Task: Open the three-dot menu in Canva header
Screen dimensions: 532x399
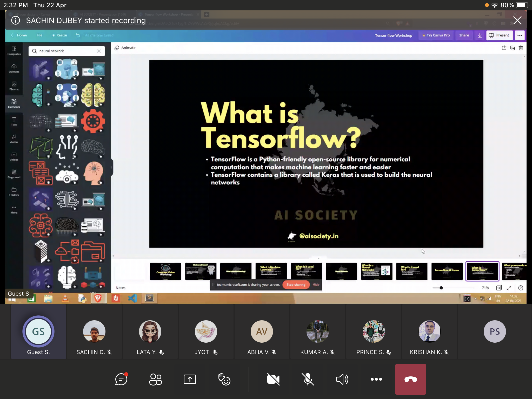Action: tap(520, 35)
